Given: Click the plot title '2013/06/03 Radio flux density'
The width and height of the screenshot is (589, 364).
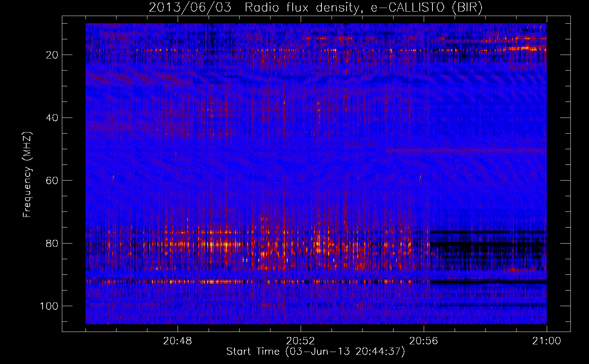Looking at the screenshot, I should coord(316,8).
